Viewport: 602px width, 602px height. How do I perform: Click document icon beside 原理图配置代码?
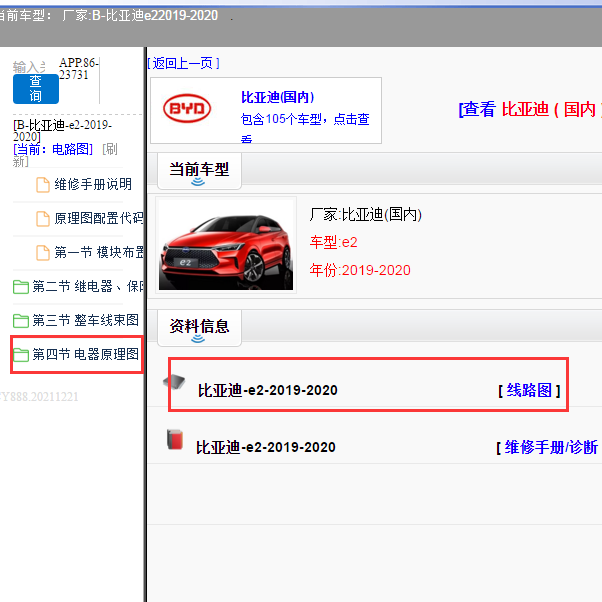point(43,218)
